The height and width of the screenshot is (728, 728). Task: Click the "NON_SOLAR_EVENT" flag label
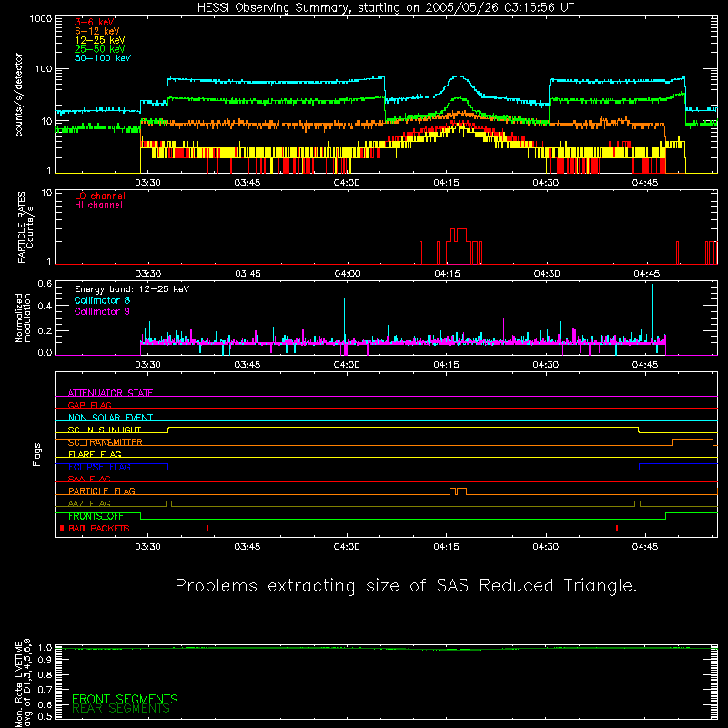click(x=110, y=418)
